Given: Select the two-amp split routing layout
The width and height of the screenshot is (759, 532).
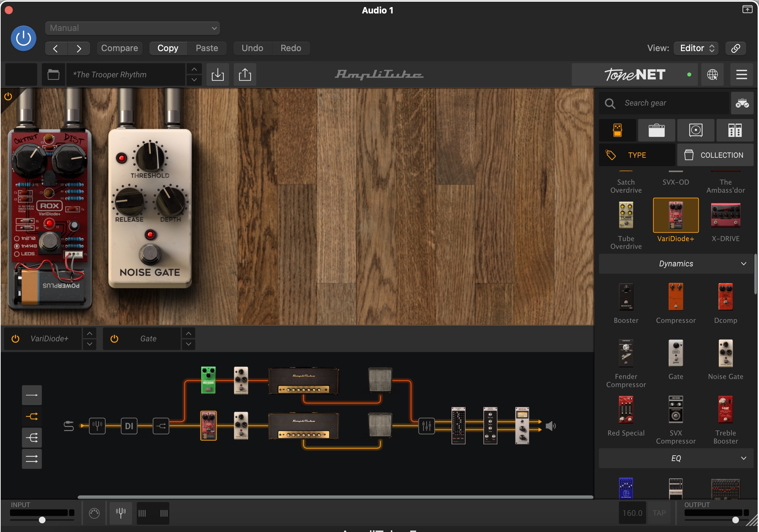Looking at the screenshot, I should click(32, 417).
